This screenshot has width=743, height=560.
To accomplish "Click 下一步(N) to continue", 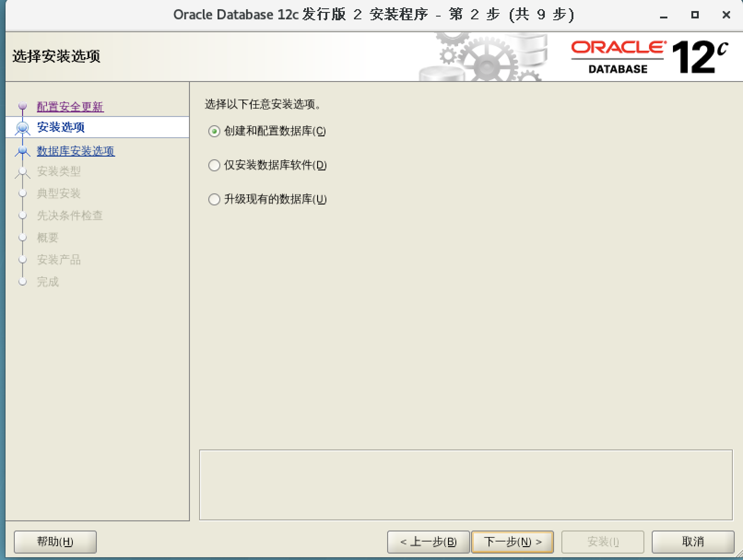I will 513,542.
